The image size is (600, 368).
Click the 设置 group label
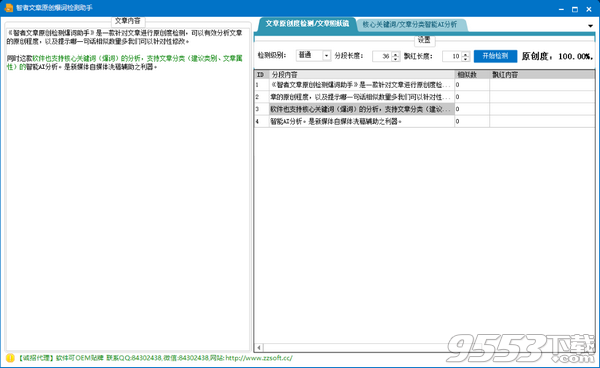pos(424,40)
